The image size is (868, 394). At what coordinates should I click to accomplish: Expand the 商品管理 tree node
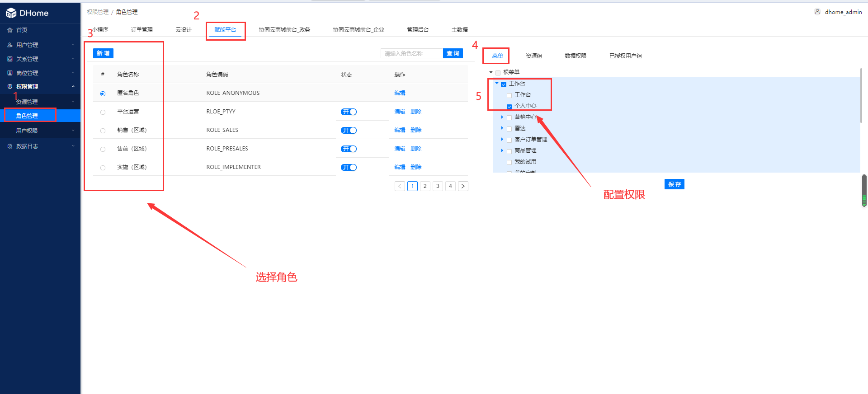[x=502, y=150]
